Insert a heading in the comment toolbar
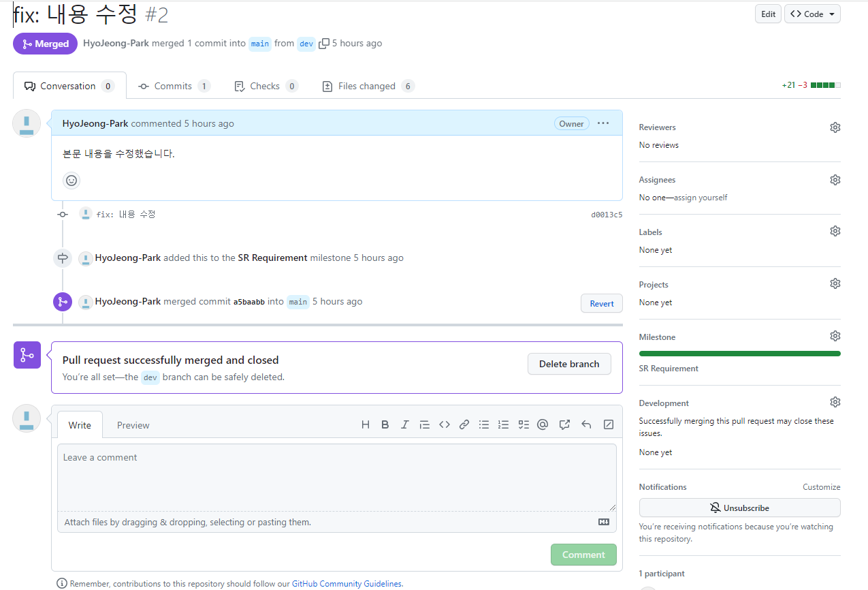The image size is (868, 590). [x=366, y=424]
